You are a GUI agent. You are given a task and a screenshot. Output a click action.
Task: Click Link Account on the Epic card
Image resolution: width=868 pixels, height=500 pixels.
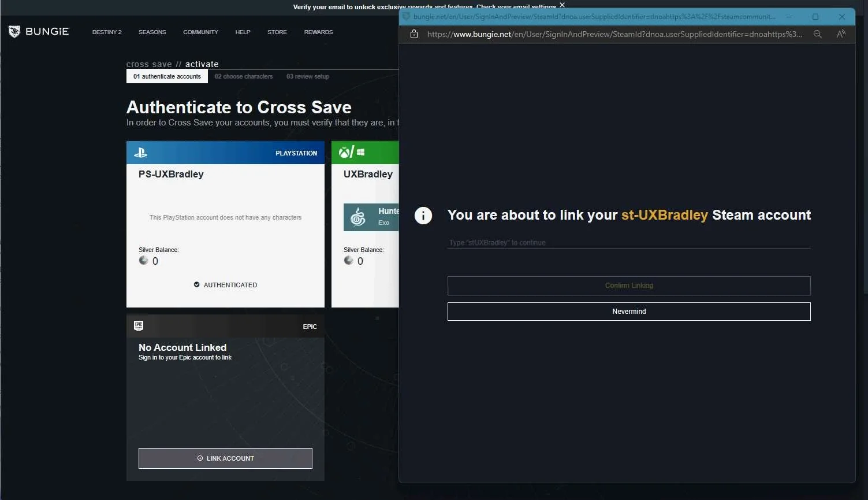point(225,458)
